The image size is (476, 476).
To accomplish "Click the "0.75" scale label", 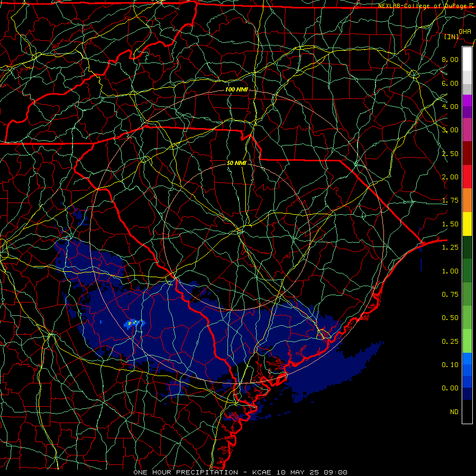I will pos(450,294).
